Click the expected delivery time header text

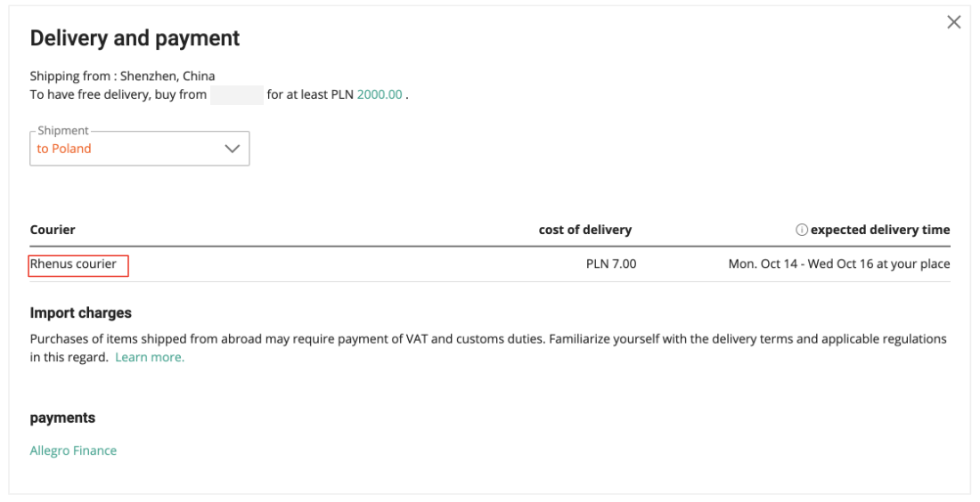point(880,230)
